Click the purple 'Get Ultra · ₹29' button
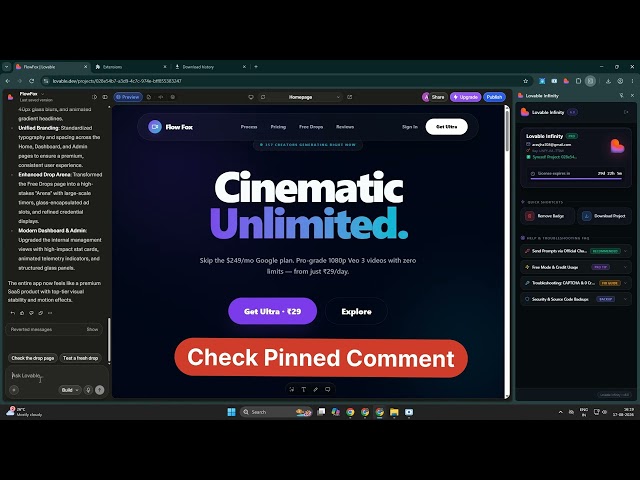Screen dimensions: 640x480 (x=273, y=311)
